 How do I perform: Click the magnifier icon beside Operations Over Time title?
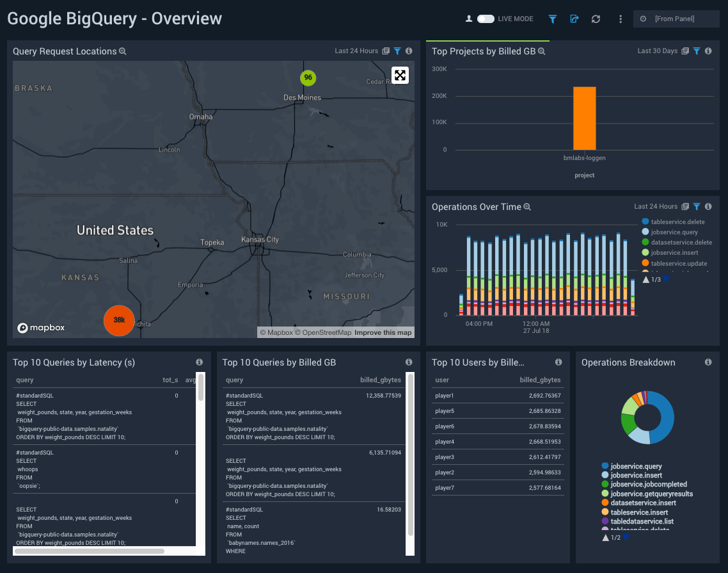pyautogui.click(x=526, y=207)
